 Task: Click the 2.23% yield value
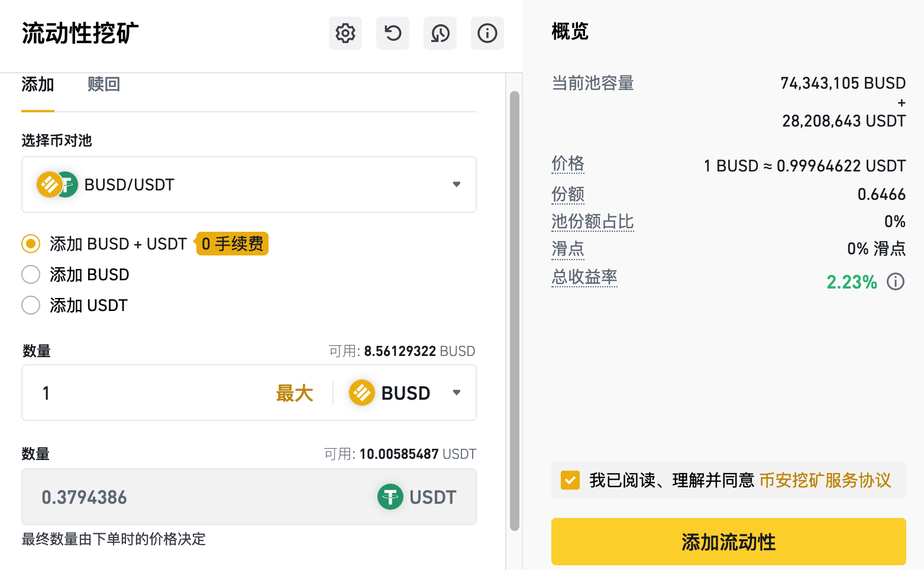click(x=852, y=282)
